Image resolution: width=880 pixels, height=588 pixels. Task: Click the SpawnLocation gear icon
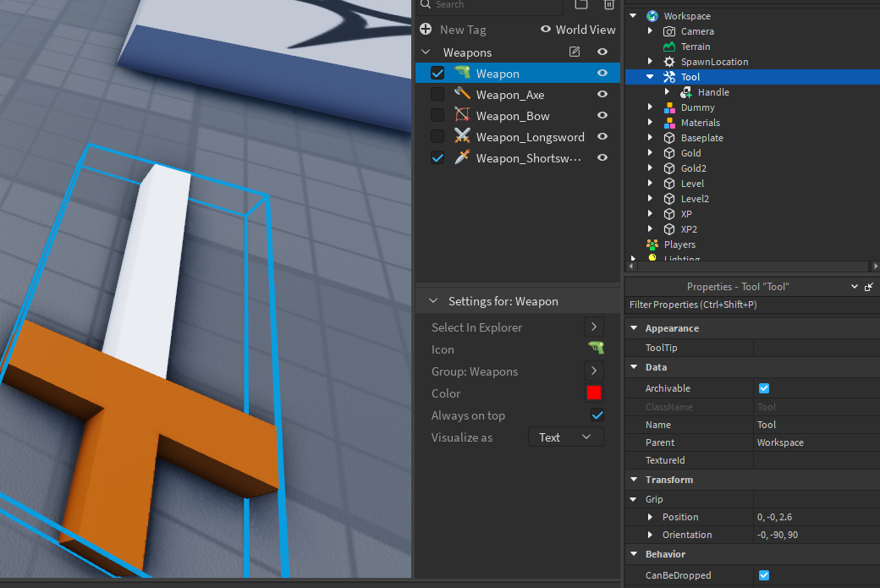[669, 62]
